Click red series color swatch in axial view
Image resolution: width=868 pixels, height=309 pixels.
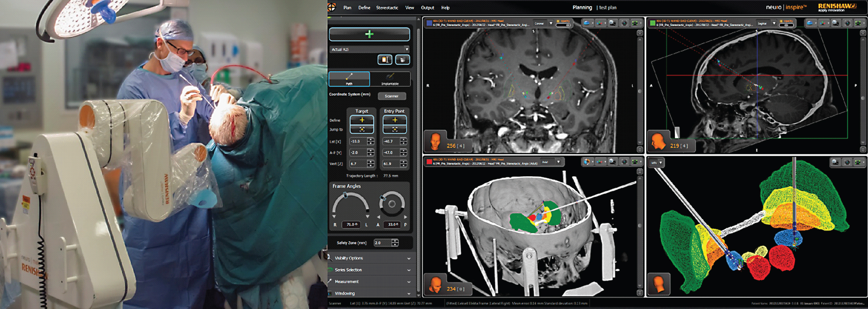coord(429,162)
